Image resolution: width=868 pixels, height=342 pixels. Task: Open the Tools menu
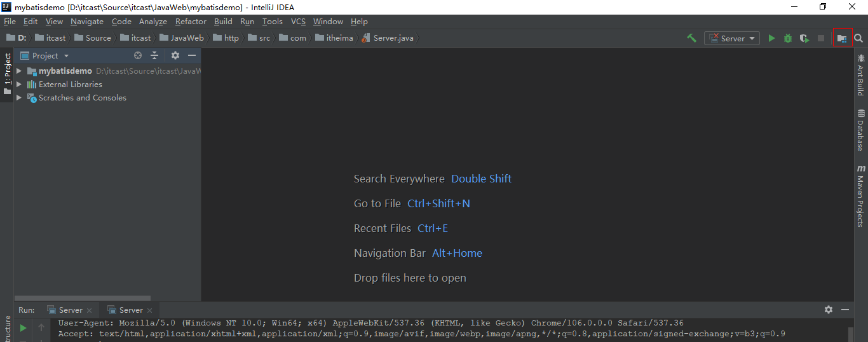(x=273, y=22)
